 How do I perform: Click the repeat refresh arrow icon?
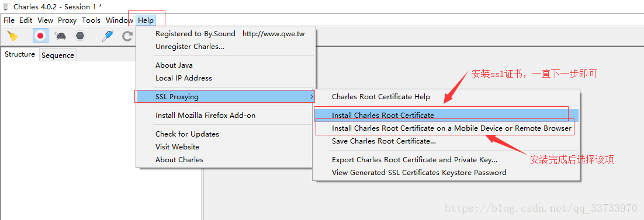coord(127,36)
